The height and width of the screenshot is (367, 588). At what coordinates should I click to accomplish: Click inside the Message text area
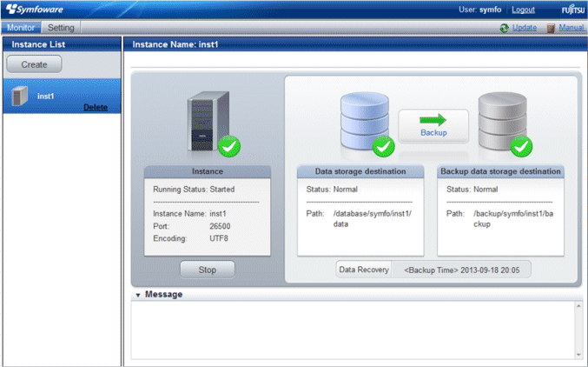click(x=353, y=330)
